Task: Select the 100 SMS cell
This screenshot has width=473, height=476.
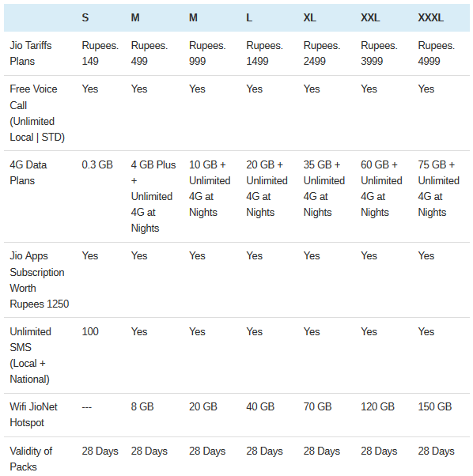Action: click(90, 331)
